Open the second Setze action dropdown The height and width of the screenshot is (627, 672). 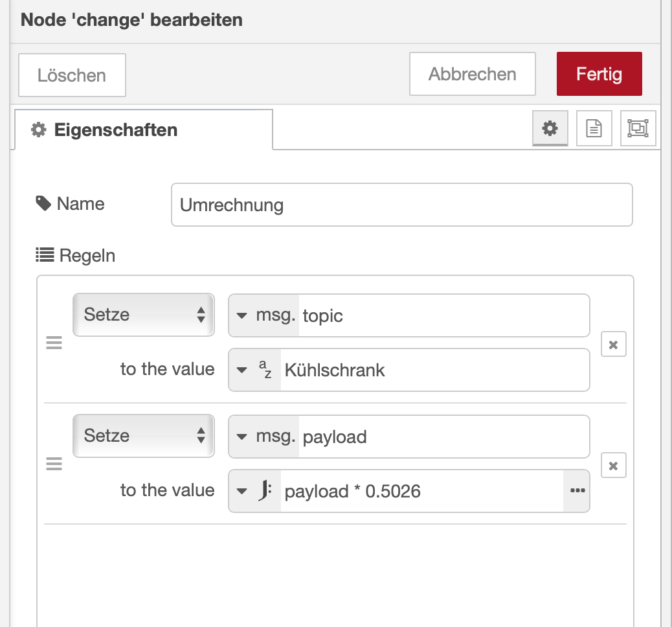coord(143,436)
